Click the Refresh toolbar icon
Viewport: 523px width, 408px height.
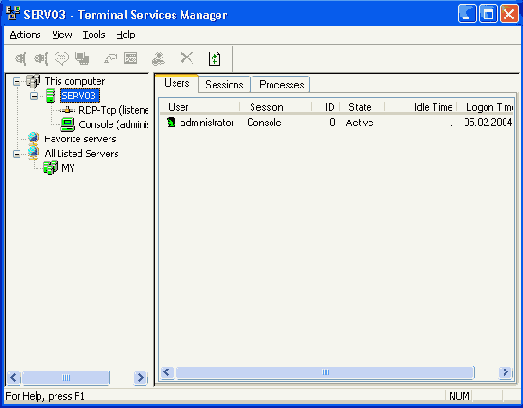click(x=214, y=59)
